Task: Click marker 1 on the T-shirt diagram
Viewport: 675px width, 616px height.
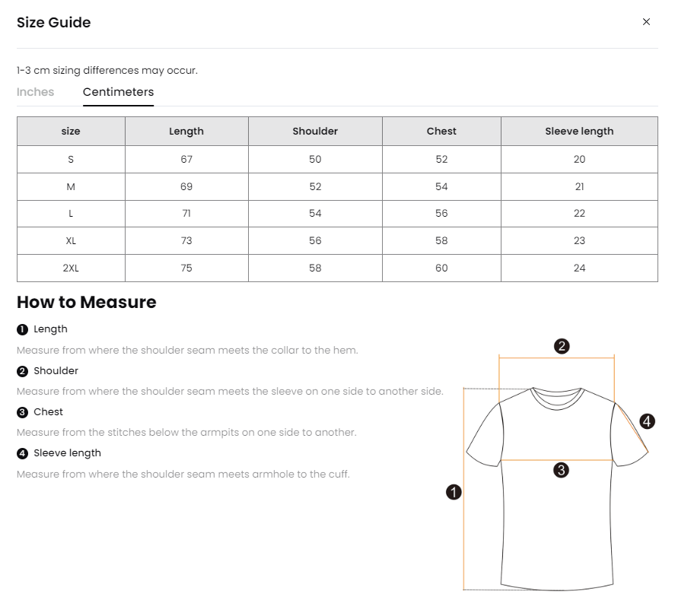Action: click(x=454, y=492)
